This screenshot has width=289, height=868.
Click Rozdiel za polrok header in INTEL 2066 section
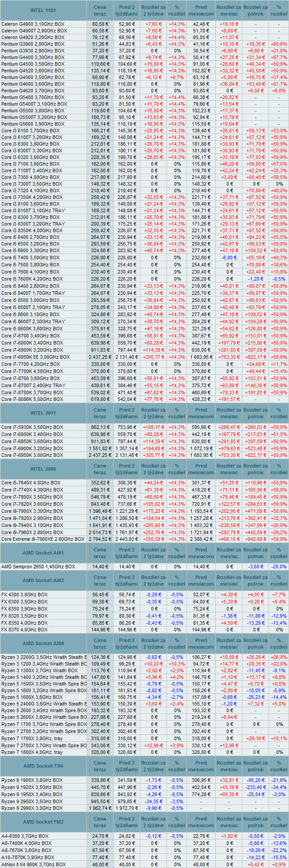(255, 469)
